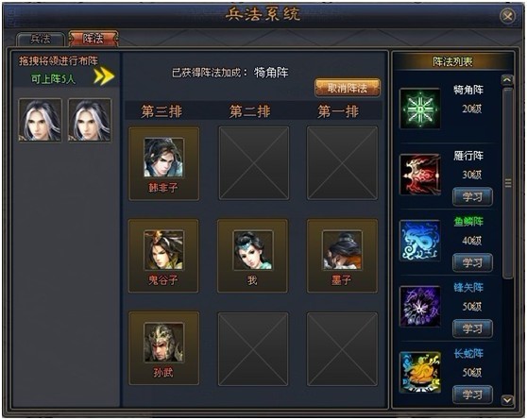Click the formation list scrollbar handle
The height and width of the screenshot is (420, 527).
point(507,183)
